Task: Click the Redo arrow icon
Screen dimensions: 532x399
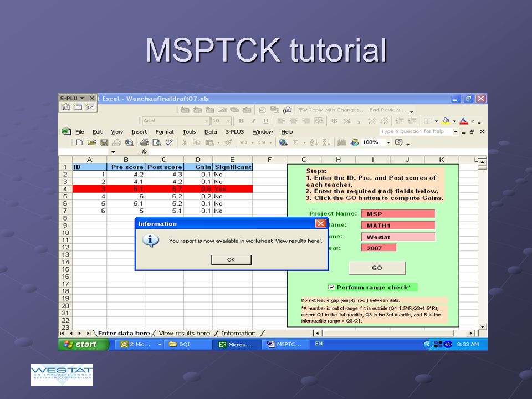Action: [262, 142]
